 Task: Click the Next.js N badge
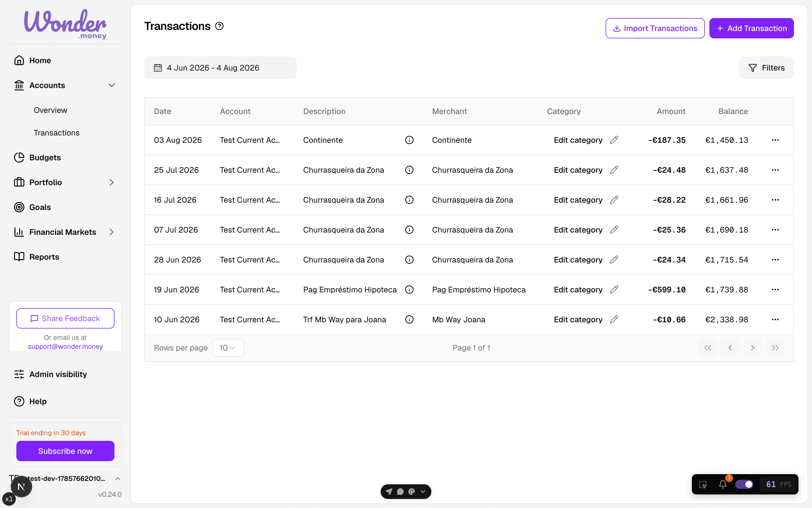21,487
